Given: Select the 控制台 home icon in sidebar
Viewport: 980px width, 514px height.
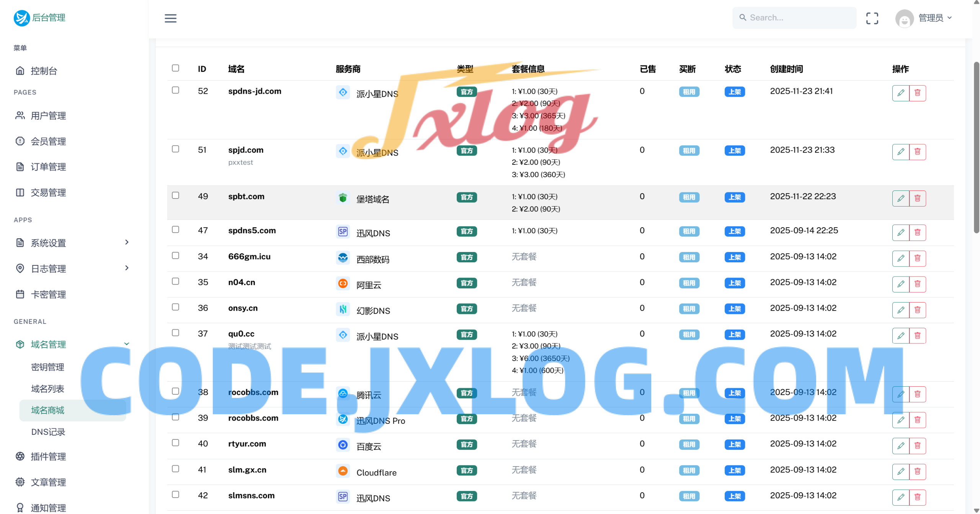Looking at the screenshot, I should pos(20,70).
